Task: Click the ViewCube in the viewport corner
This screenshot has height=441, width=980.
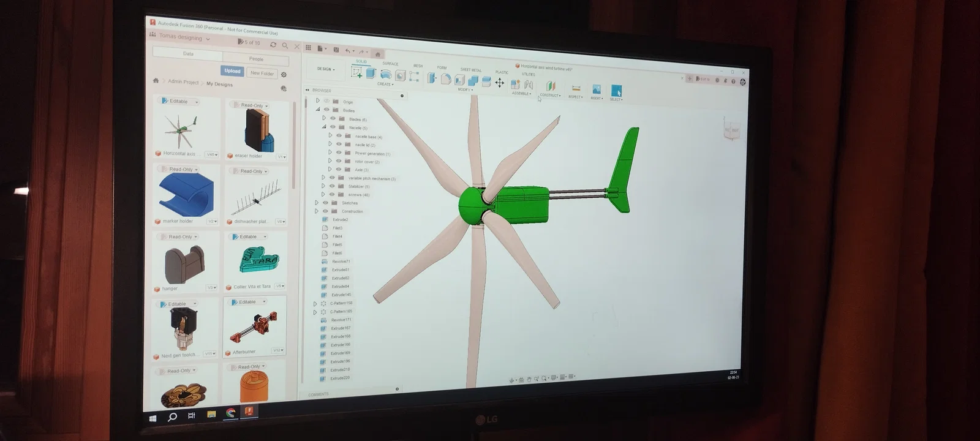Action: 732,129
